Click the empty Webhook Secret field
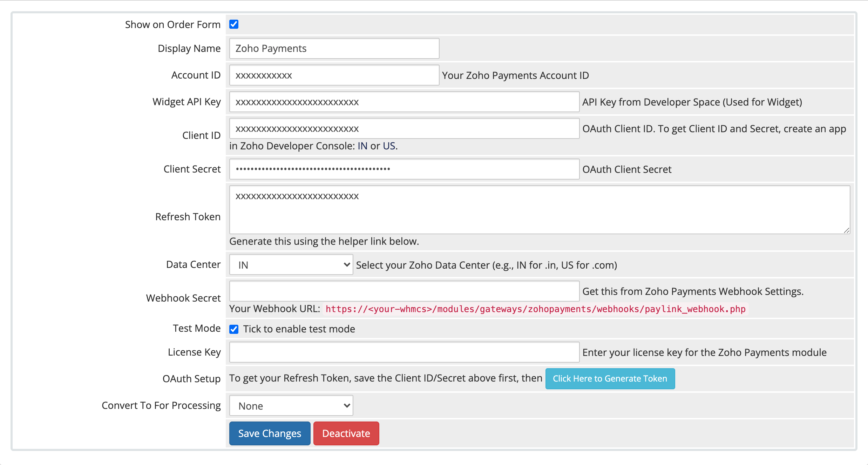 click(404, 291)
